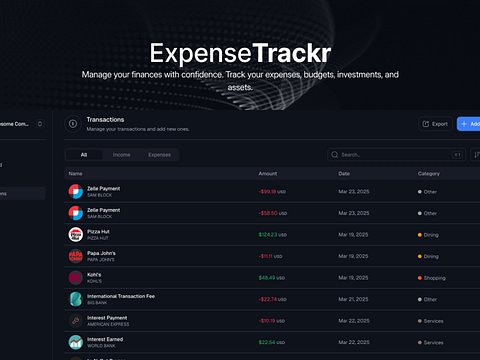Click Zelle logo for the -$58.50 payment
Screen dimensions: 480x360
point(76,213)
